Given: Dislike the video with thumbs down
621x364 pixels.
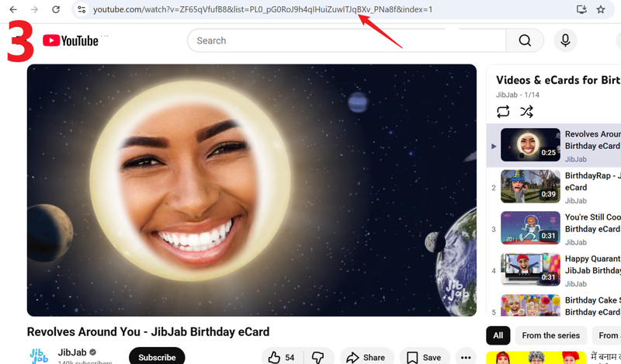Looking at the screenshot, I should coord(317,357).
